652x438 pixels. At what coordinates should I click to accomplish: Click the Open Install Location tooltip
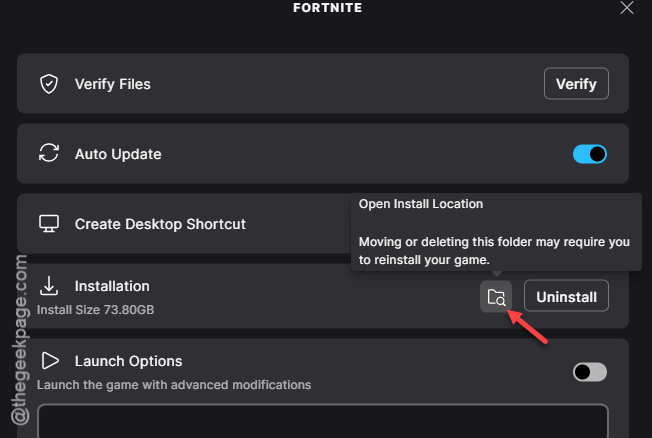click(496, 232)
